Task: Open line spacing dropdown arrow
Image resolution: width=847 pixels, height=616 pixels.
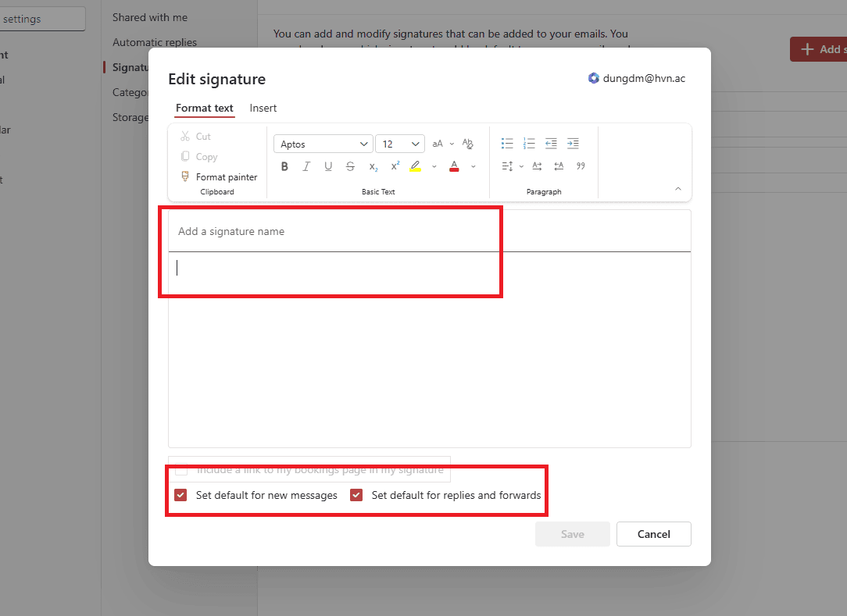Action: pos(521,166)
